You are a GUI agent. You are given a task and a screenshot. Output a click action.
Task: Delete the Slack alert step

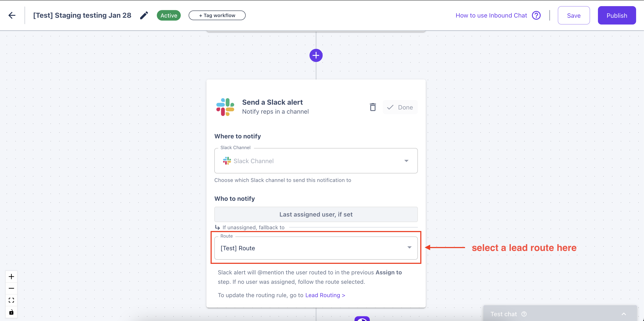click(373, 107)
